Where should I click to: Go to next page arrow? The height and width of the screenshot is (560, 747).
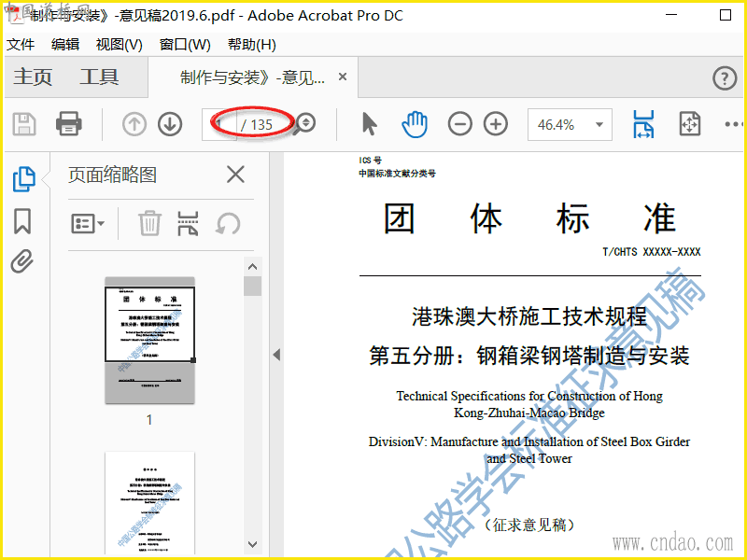(170, 125)
